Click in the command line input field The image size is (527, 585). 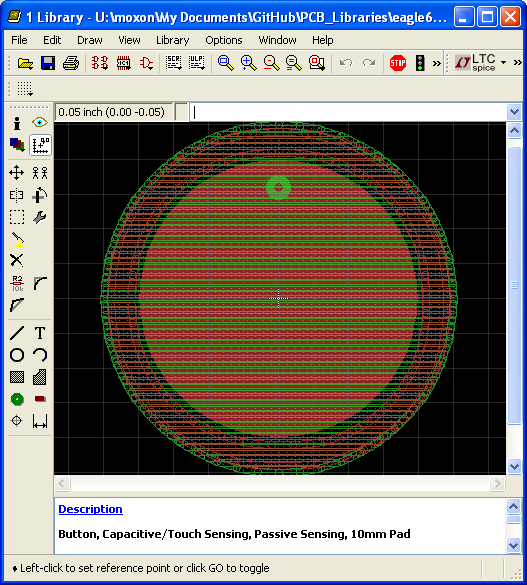point(348,112)
